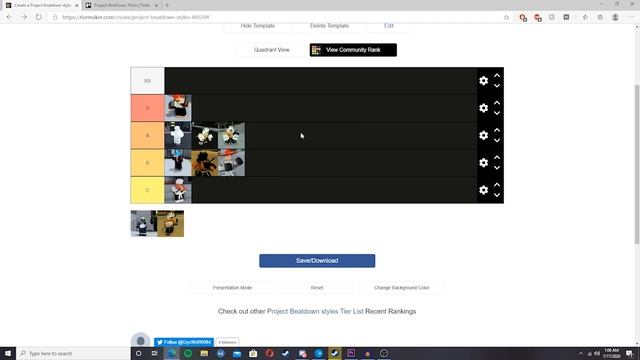The height and width of the screenshot is (360, 640).
Task: Select the third thumbnail in A tier
Action: [x=232, y=136]
